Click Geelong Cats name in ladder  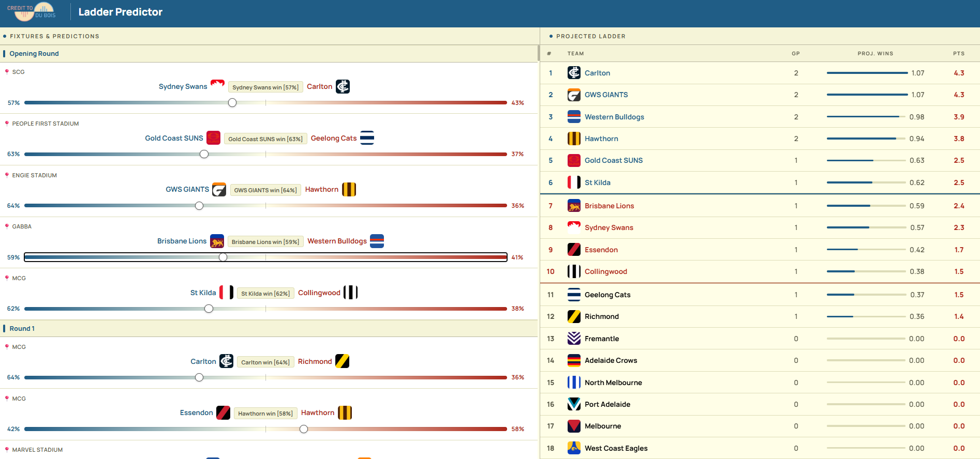(x=607, y=295)
